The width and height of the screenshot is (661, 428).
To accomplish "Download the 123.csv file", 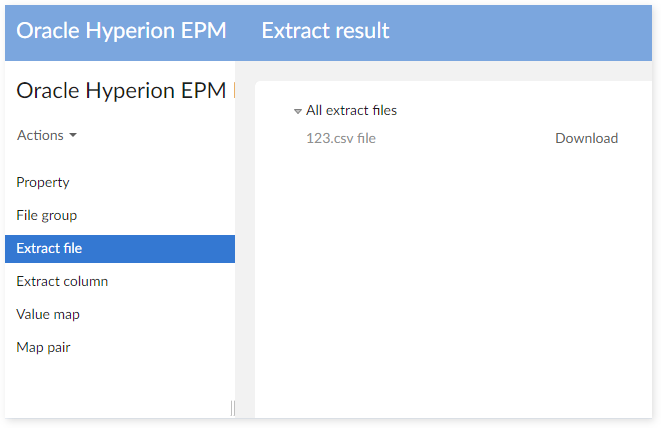I will pos(586,138).
